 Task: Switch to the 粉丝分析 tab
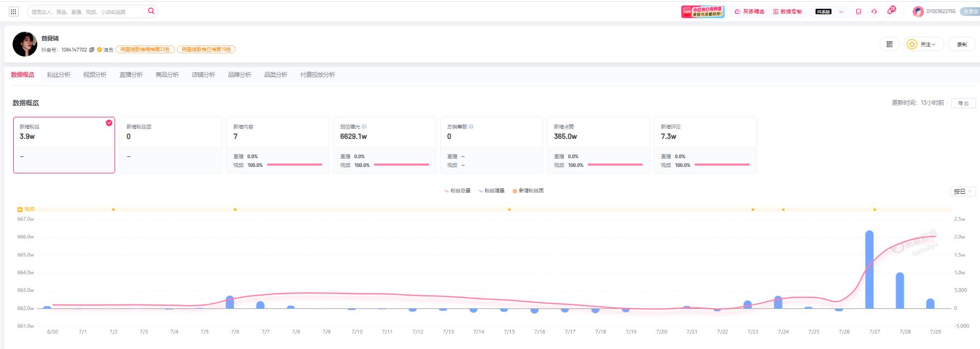tap(59, 75)
